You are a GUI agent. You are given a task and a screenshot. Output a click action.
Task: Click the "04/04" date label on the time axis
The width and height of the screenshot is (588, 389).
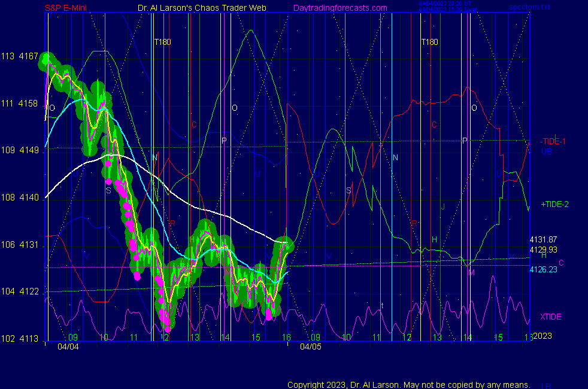(x=68, y=347)
